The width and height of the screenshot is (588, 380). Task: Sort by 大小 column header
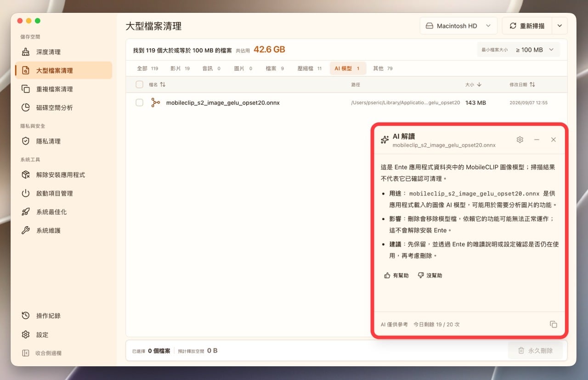point(473,84)
